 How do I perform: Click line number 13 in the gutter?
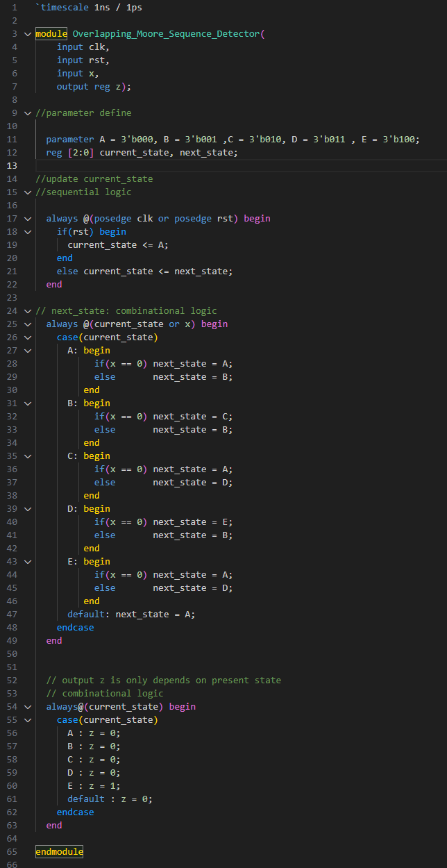click(11, 166)
